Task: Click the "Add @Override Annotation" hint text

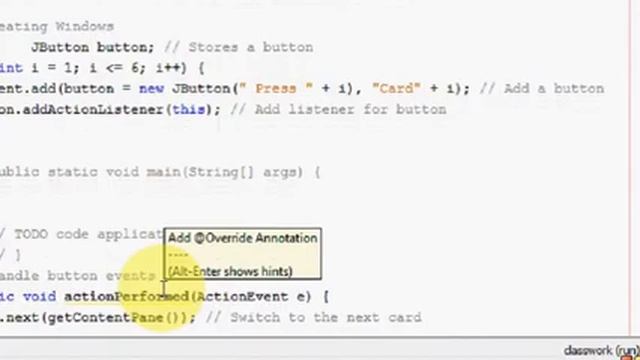Action: tap(242, 238)
